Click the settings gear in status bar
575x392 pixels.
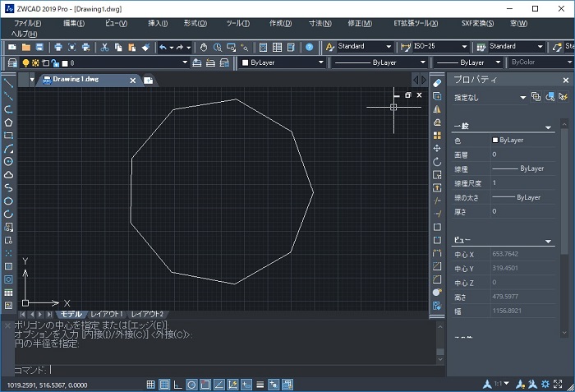point(545,384)
